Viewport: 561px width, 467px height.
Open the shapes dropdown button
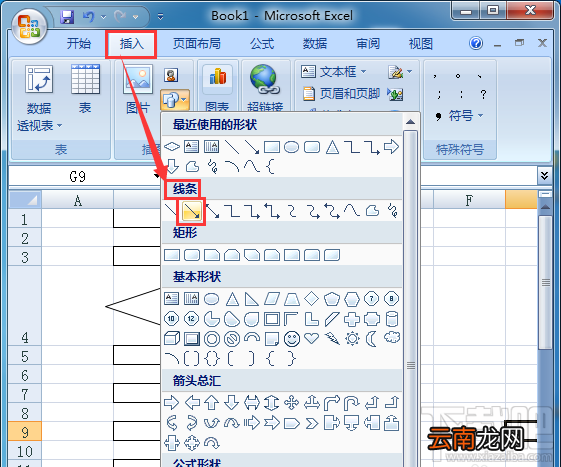175,99
